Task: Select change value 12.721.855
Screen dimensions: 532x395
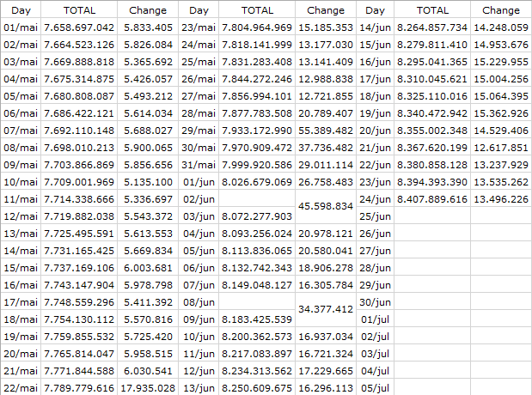Action: coord(326,96)
